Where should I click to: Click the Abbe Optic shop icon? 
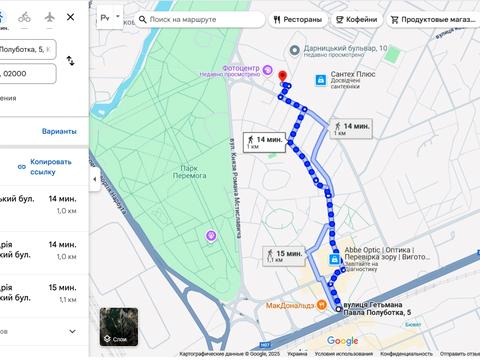point(334,259)
